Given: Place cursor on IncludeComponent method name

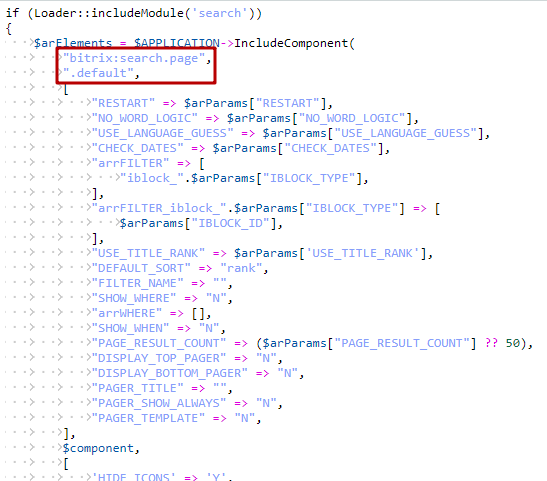Looking at the screenshot, I should (291, 43).
